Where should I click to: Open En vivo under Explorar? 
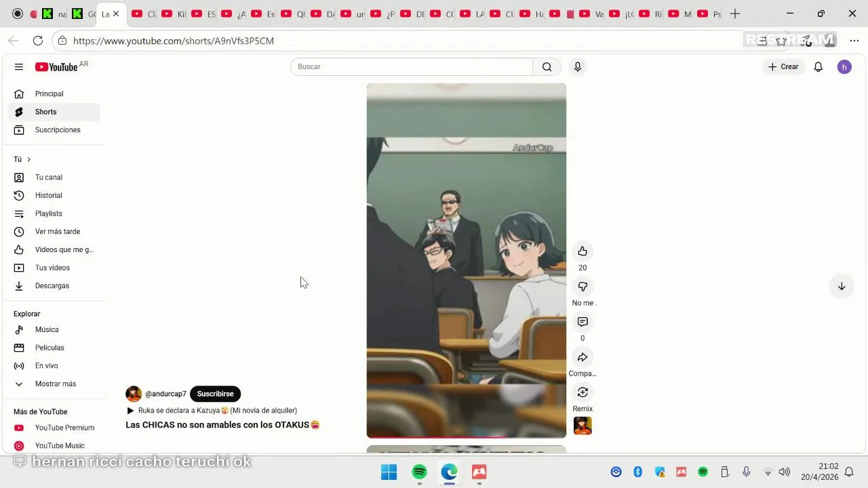tap(54, 366)
